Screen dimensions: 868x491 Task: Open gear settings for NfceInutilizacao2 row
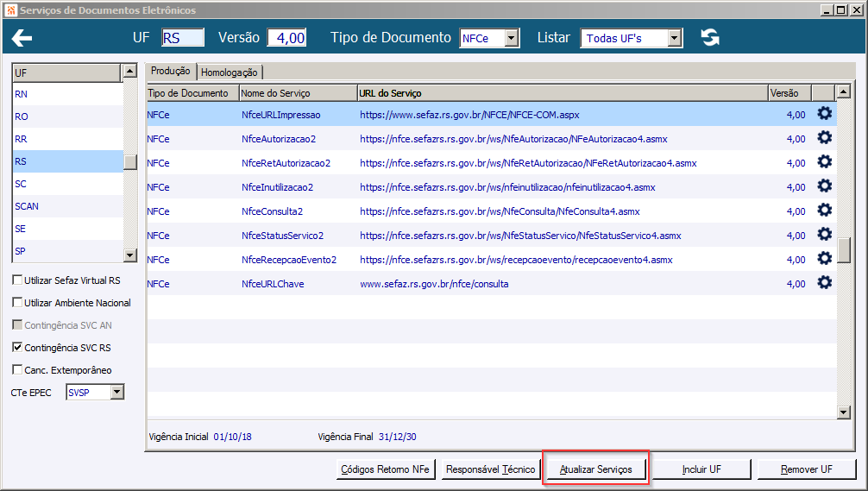[824, 186]
